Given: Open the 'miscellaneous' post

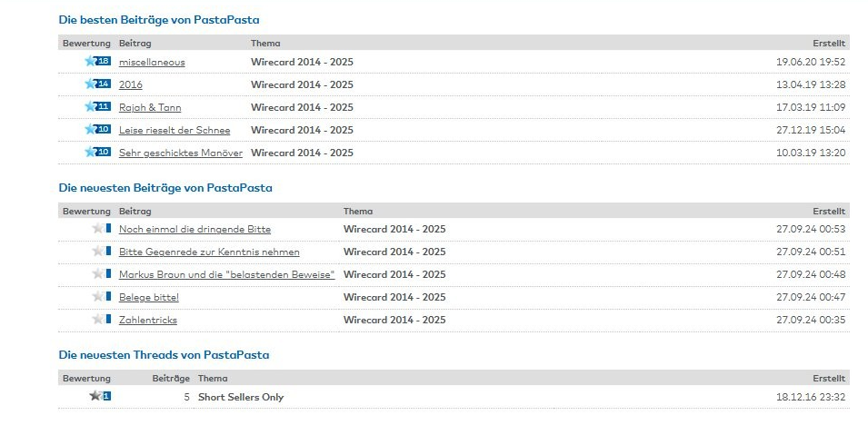Looking at the screenshot, I should (152, 62).
